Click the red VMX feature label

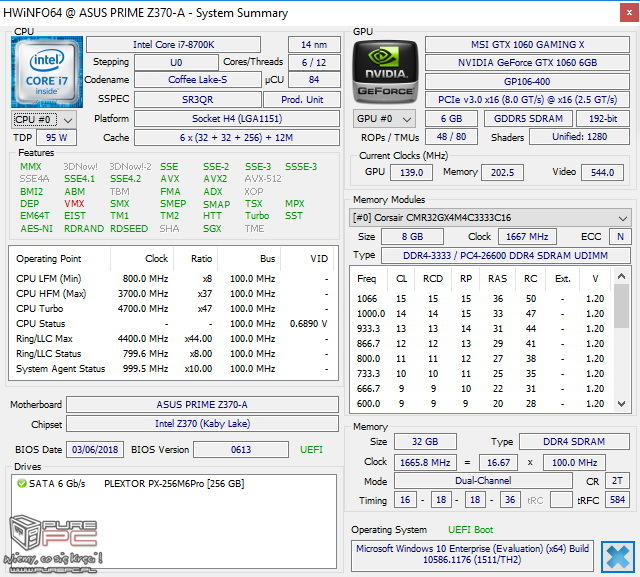pos(74,204)
